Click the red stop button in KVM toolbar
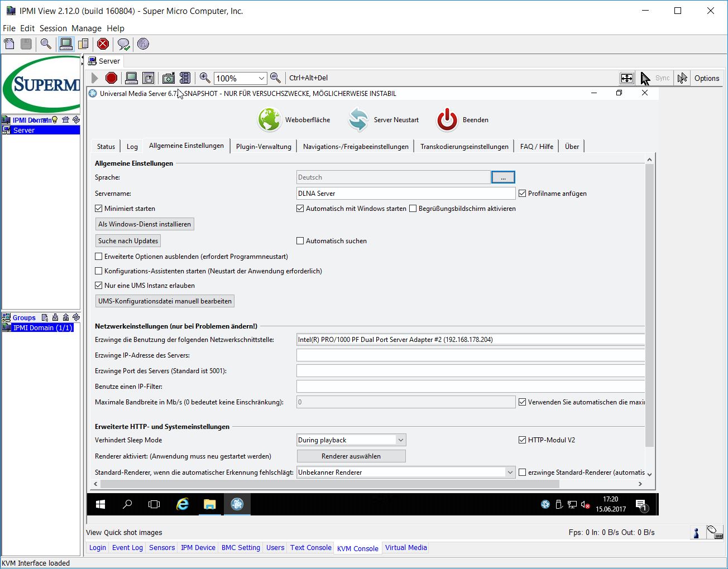 point(111,78)
